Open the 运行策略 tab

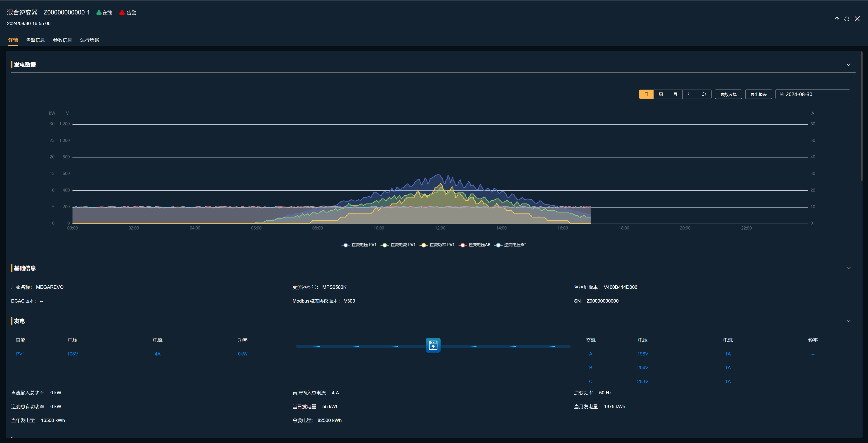pyautogui.click(x=90, y=40)
